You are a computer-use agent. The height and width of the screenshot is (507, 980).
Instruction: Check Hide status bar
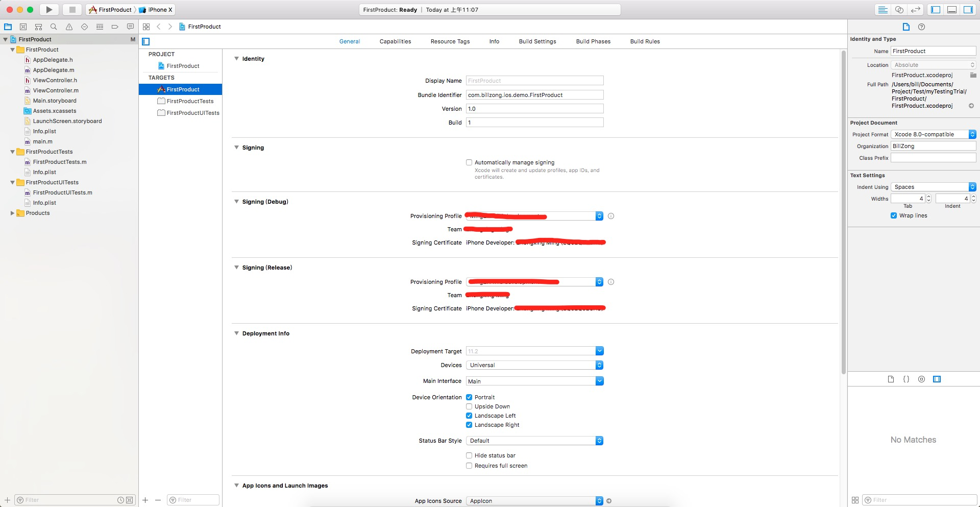(x=469, y=455)
